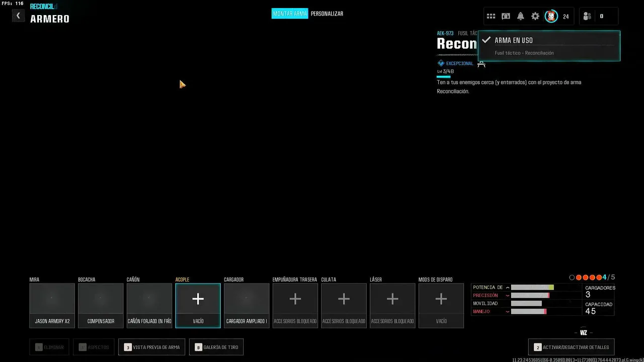Expand the Precisión stat chevron
This screenshot has height=362, width=644.
click(507, 296)
